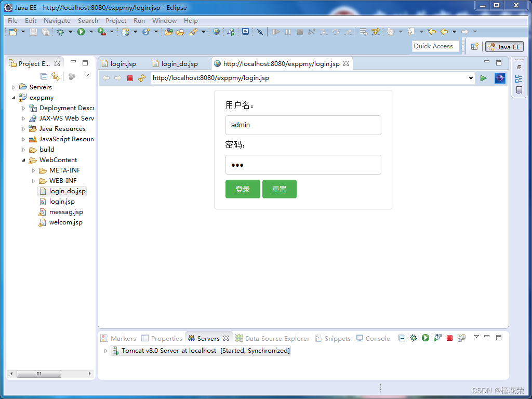
Task: Toggle Link with Editor in Project Explorer
Action: (x=56, y=76)
